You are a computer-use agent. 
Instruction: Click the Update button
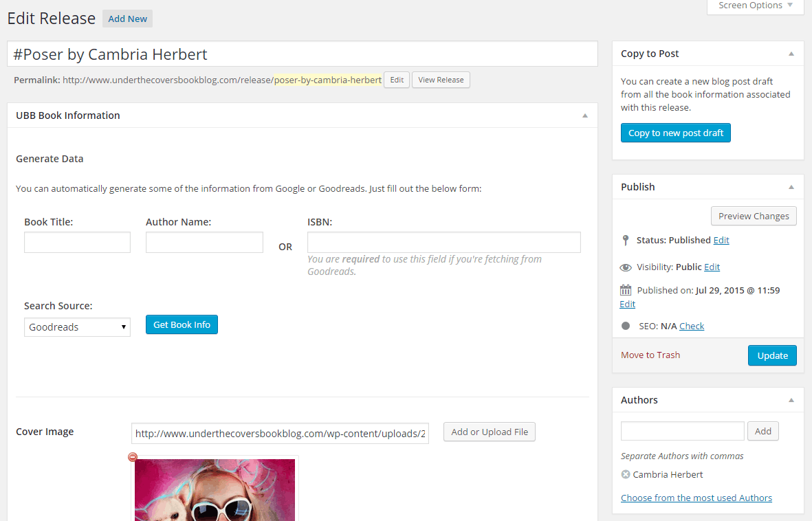pos(772,355)
